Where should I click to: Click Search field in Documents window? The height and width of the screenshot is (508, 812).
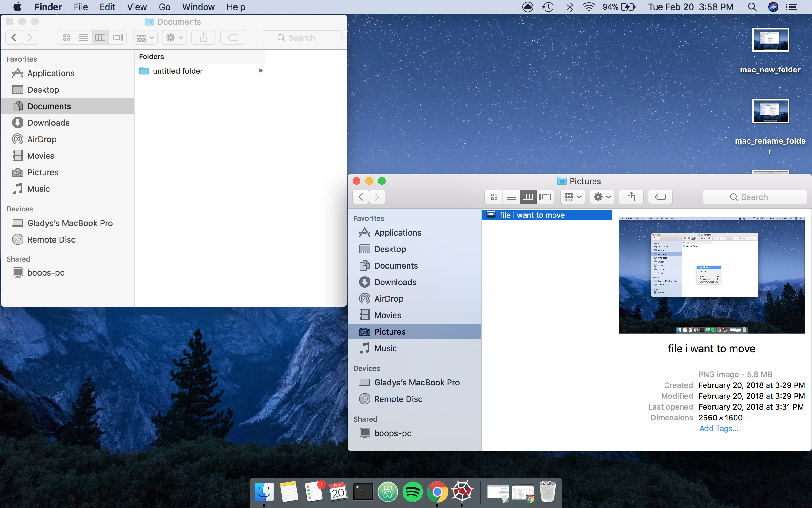(x=302, y=37)
